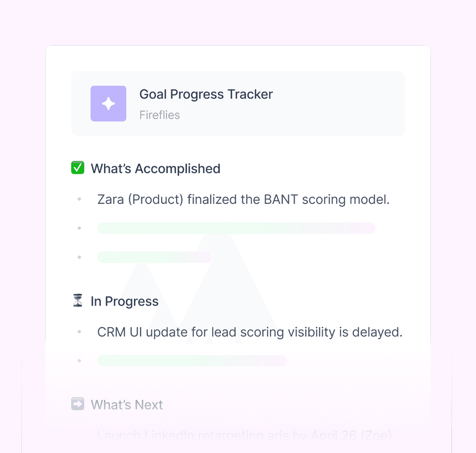
Task: Click the arrow icon beside What's Next
Action: tap(78, 404)
